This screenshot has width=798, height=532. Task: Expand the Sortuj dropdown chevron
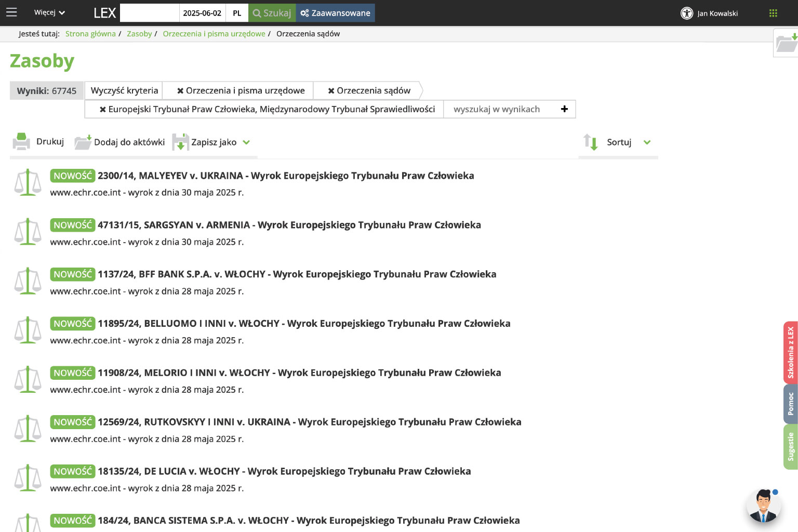(647, 142)
